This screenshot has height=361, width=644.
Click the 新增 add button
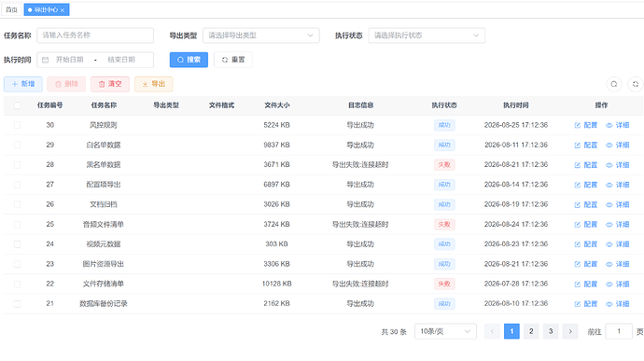click(23, 84)
